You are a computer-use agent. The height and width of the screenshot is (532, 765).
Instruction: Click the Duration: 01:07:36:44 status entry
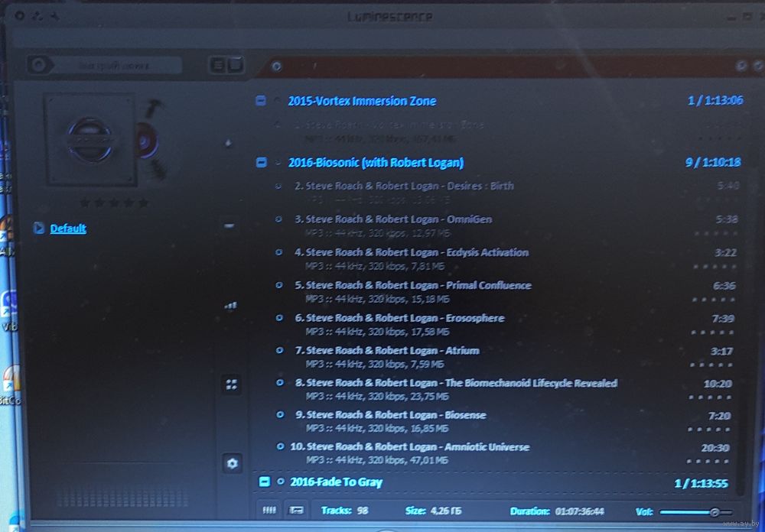pos(557,511)
